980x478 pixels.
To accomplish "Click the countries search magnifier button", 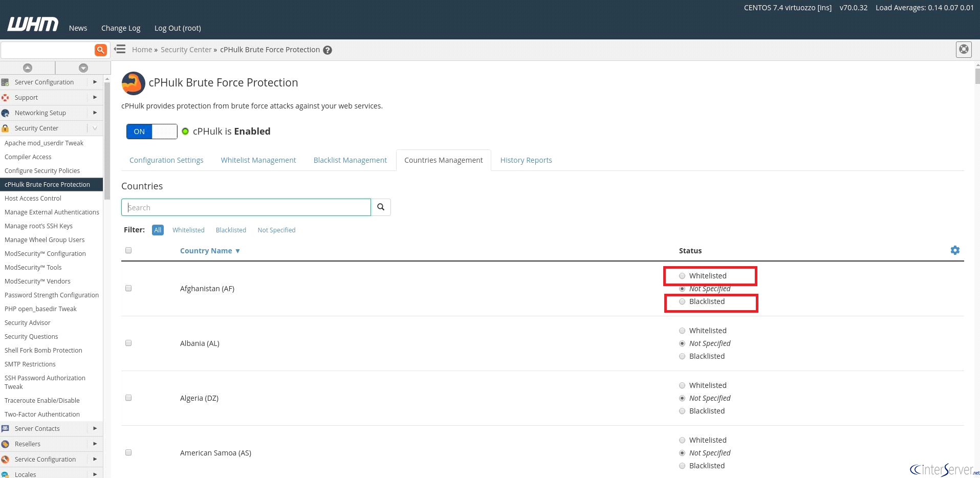I will 381,207.
